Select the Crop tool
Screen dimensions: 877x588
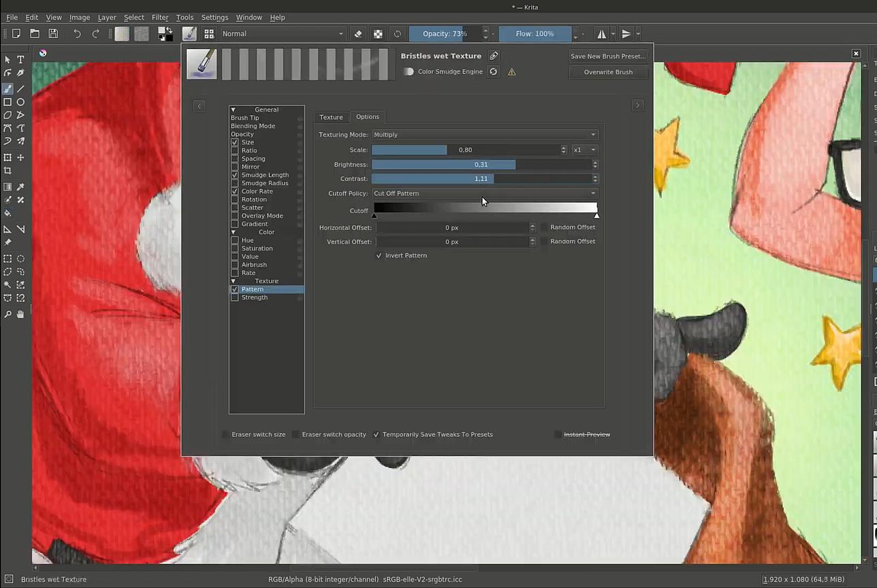(x=7, y=171)
